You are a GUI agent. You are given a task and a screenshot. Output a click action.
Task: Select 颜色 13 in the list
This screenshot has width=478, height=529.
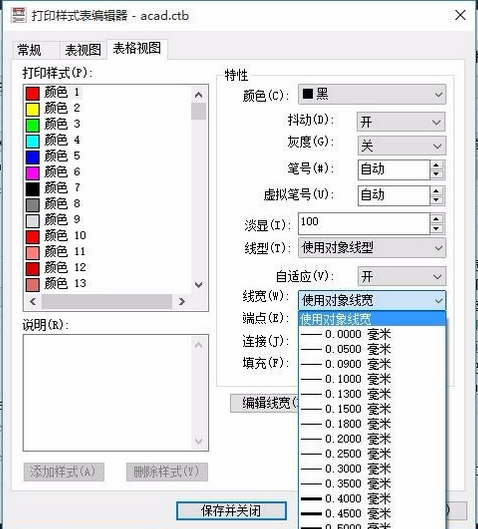tap(108, 283)
